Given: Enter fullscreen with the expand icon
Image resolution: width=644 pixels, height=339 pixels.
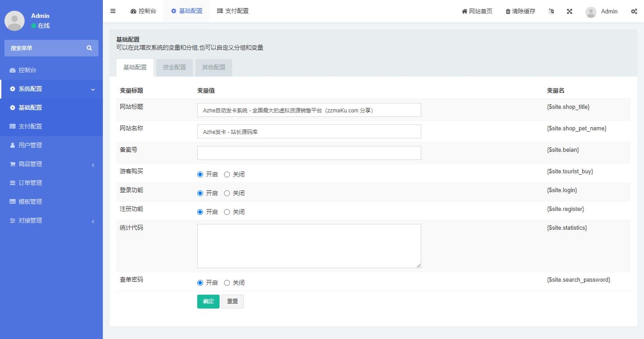Looking at the screenshot, I should click(569, 11).
